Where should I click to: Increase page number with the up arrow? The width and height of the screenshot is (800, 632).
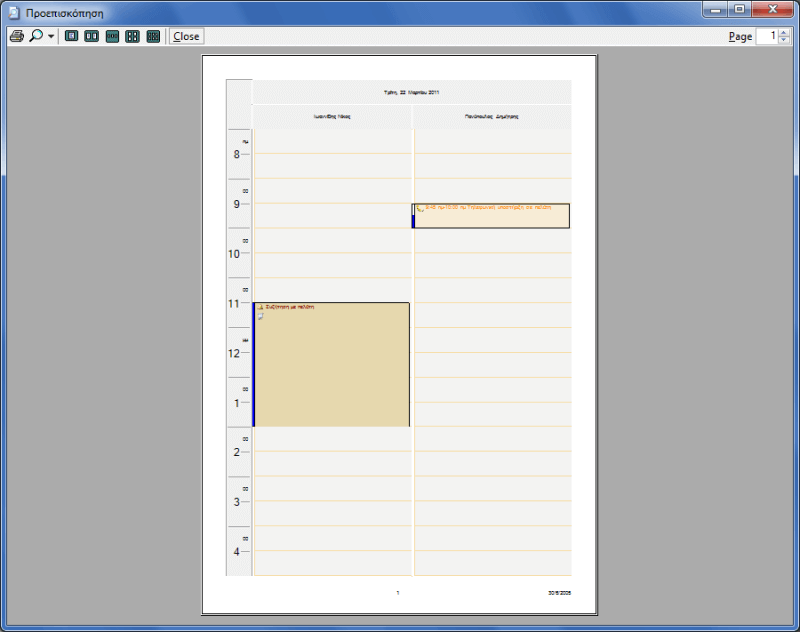pos(783,32)
